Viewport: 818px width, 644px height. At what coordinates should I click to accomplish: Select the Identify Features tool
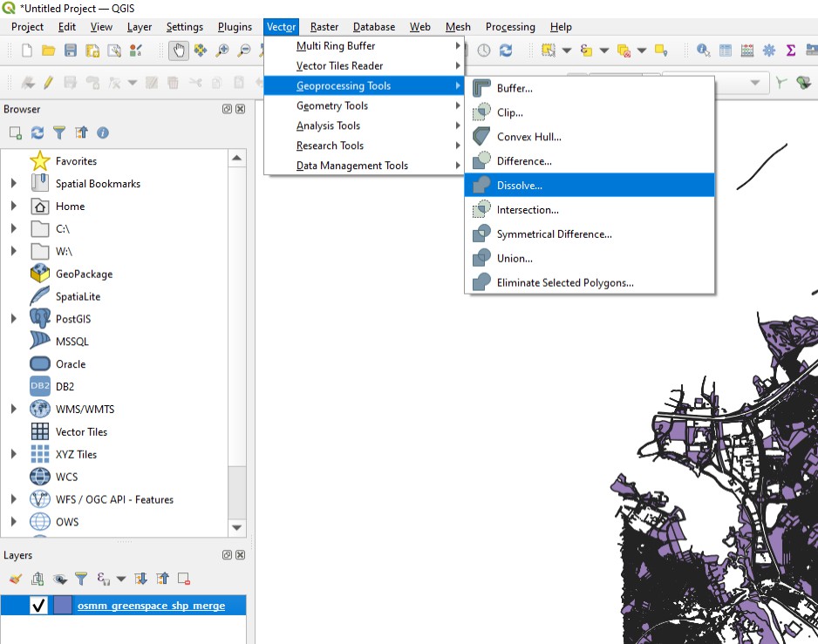[x=703, y=51]
